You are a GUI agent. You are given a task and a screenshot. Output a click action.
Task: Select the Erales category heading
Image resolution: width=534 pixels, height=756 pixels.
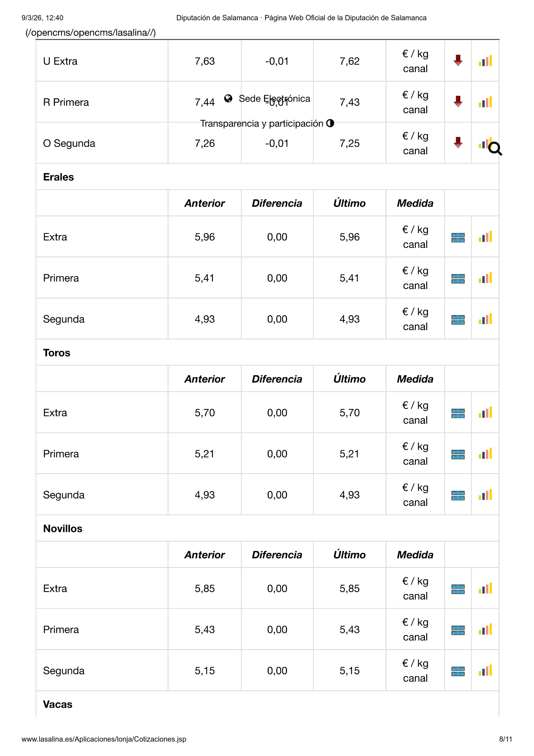click(58, 177)
